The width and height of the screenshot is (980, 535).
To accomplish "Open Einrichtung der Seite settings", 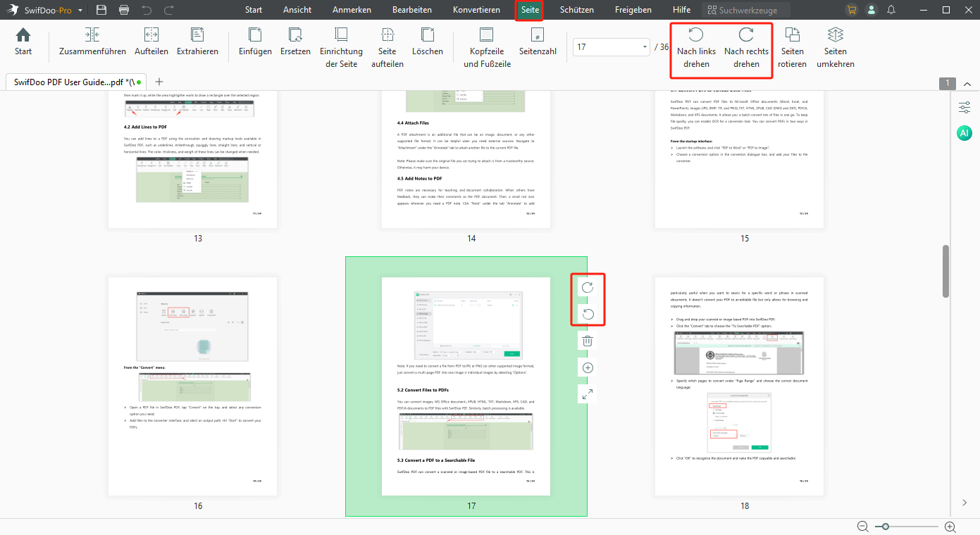I will (x=341, y=48).
